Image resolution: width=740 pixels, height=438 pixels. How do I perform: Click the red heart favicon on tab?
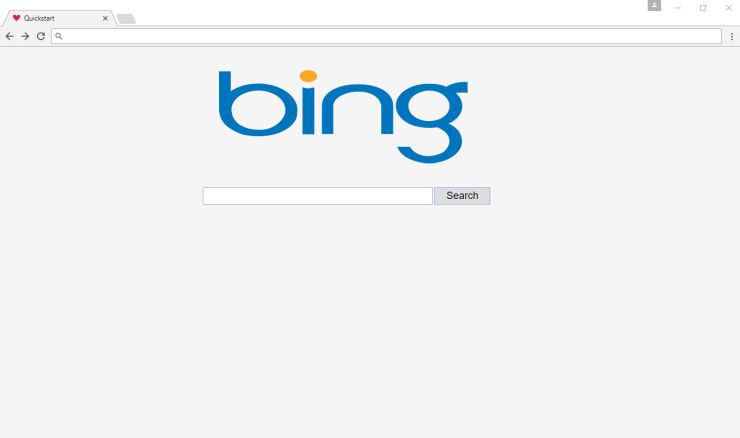tap(17, 18)
